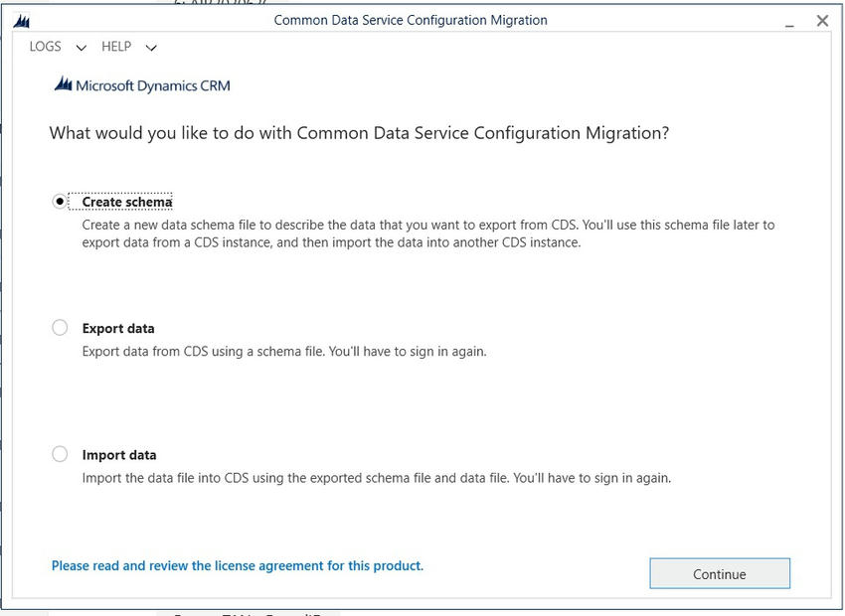Choose the Export data radio button
This screenshot has height=616, width=845.
(x=60, y=328)
